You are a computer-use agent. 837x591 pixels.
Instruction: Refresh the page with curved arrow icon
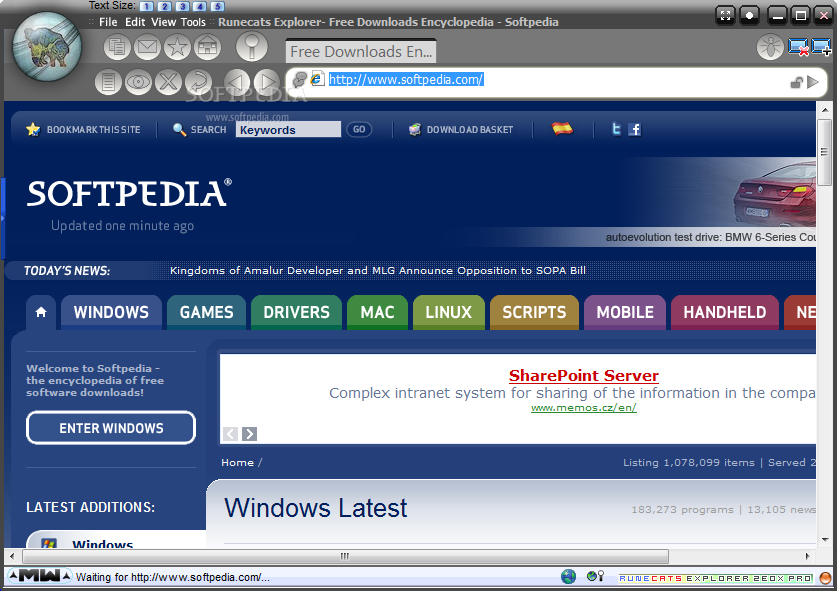pos(199,82)
